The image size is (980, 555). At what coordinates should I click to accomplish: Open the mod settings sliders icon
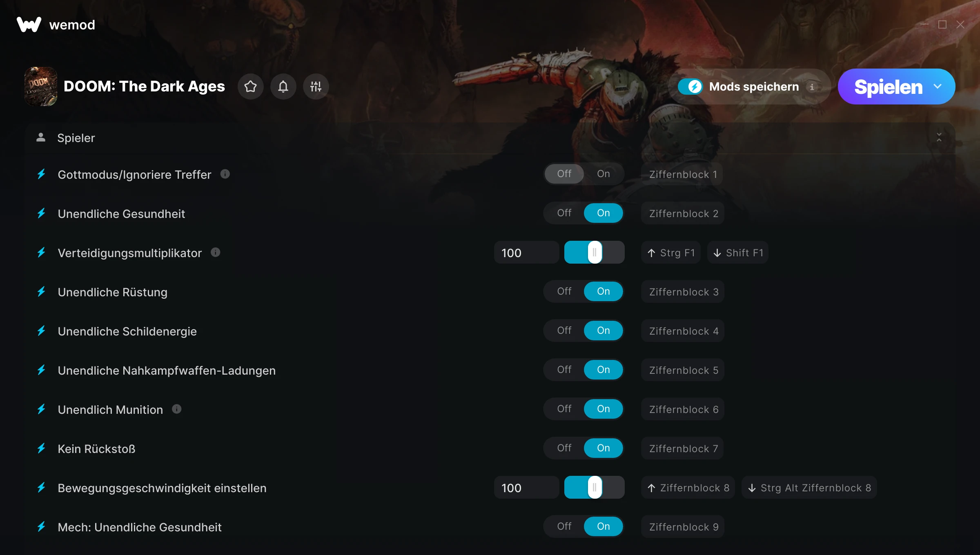(316, 87)
